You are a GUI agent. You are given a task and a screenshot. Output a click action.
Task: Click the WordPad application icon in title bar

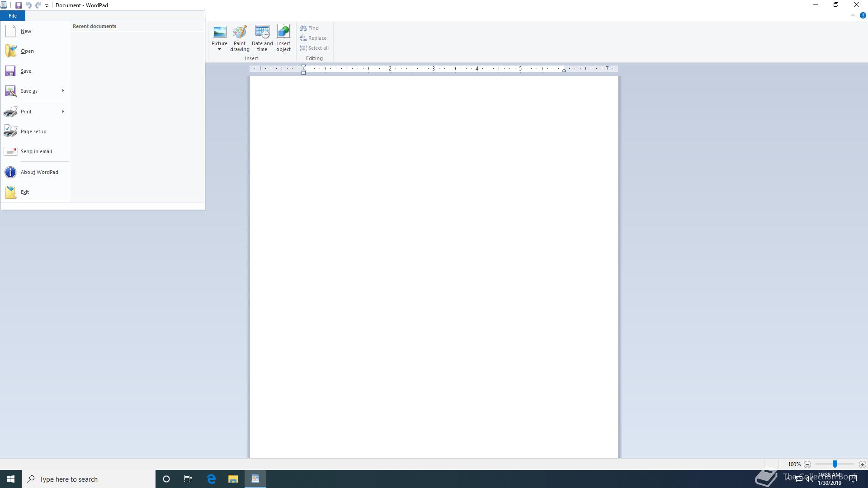4,5
